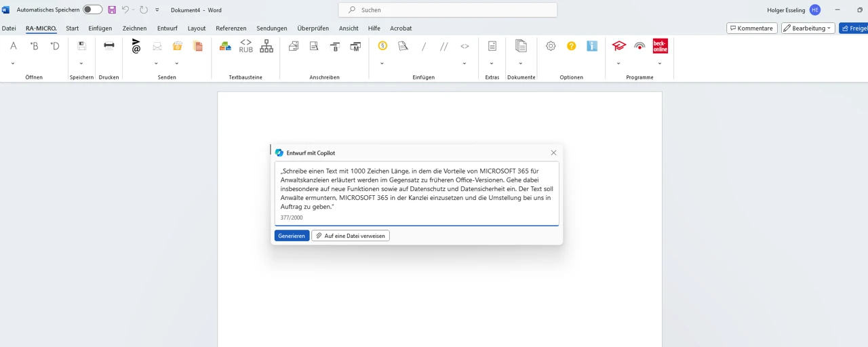Screen dimensions: 868x347
Task: Click the stacked pages Dokumente icon
Action: [521, 46]
